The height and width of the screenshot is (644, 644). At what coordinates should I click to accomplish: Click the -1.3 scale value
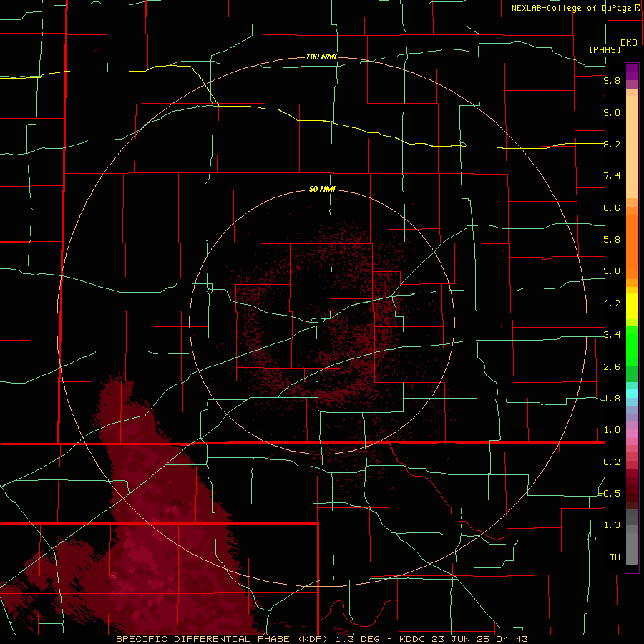pos(610,525)
